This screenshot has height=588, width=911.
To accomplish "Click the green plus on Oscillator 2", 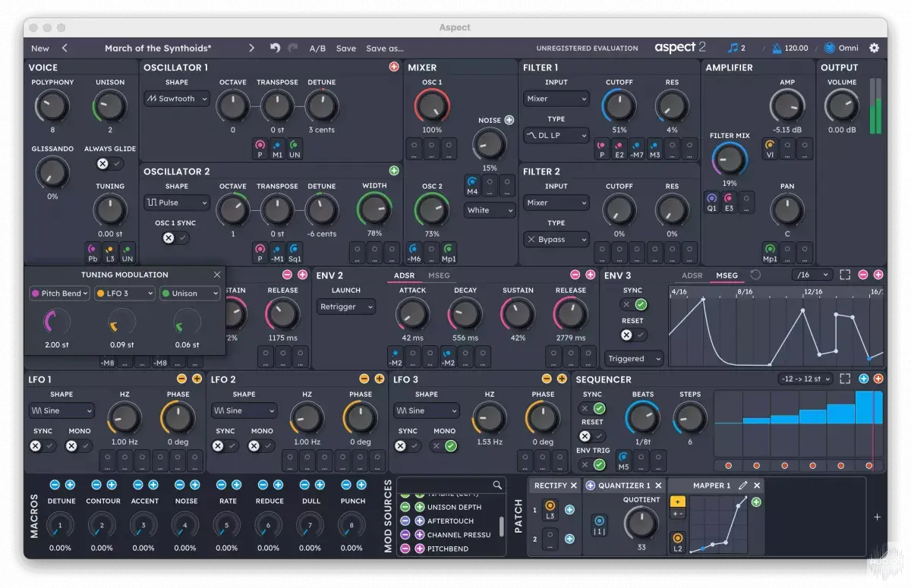I will [394, 171].
